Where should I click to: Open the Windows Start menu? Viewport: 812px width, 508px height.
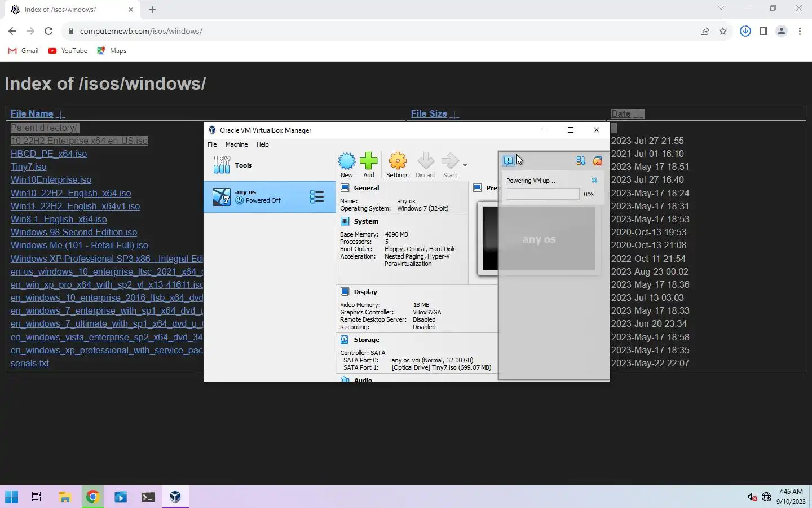pos(11,497)
